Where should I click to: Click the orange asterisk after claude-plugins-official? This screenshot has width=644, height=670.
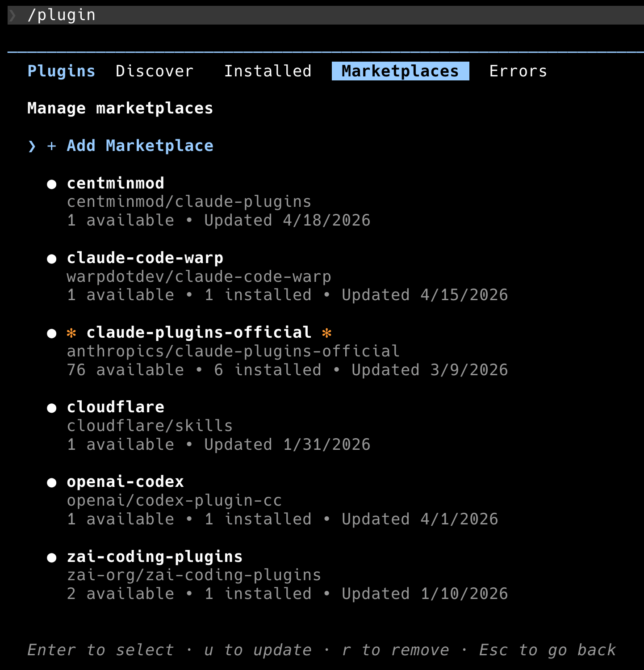coord(327,333)
